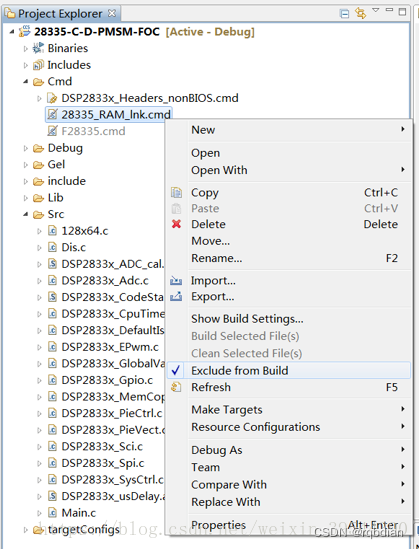
Task: Collapse the Src folder
Action: 26,214
